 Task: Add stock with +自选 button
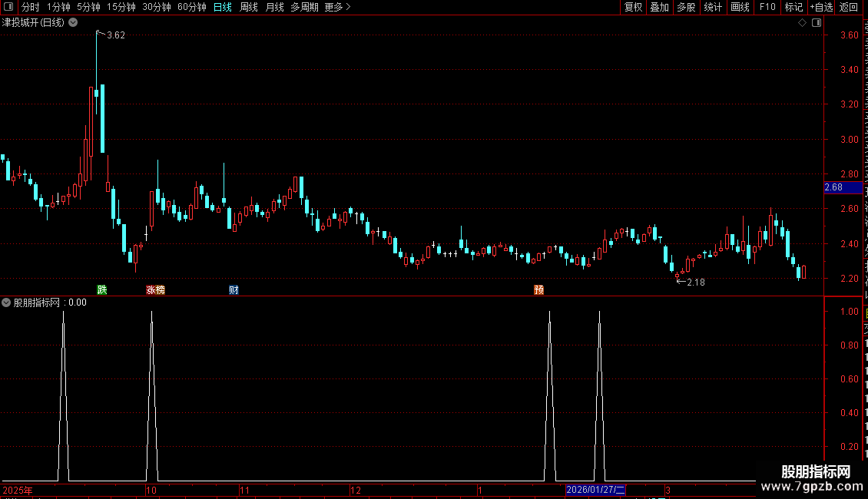point(821,7)
